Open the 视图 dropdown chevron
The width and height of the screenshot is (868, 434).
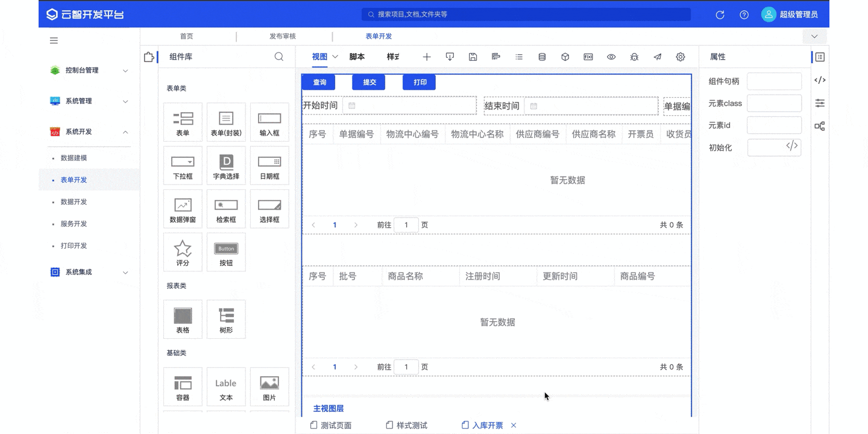point(335,57)
